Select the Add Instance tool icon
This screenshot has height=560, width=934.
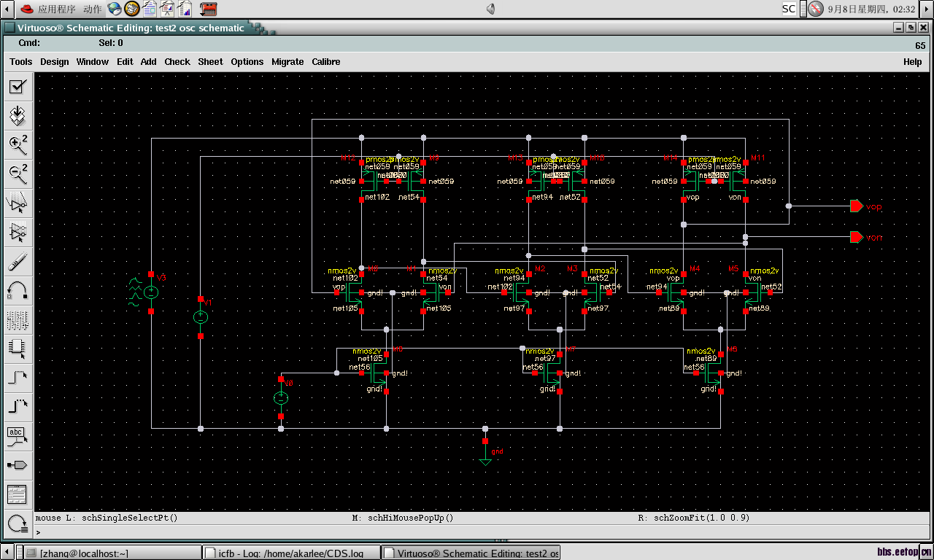tap(18, 349)
